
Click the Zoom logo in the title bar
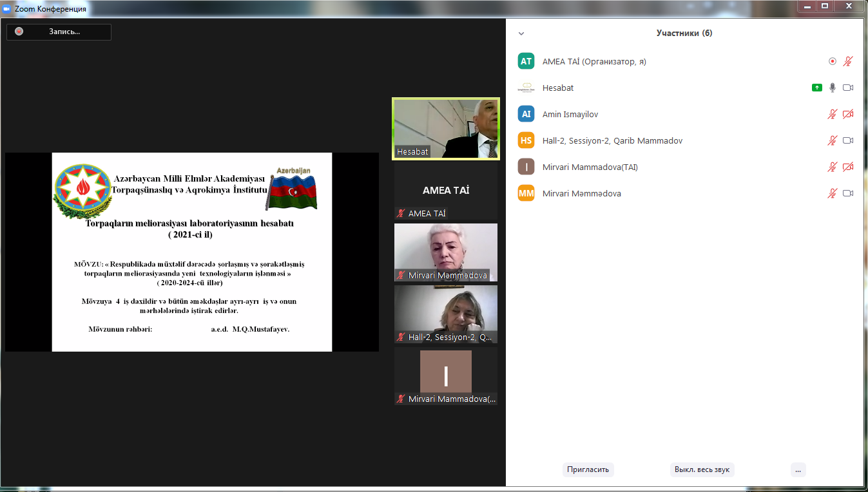[7, 9]
